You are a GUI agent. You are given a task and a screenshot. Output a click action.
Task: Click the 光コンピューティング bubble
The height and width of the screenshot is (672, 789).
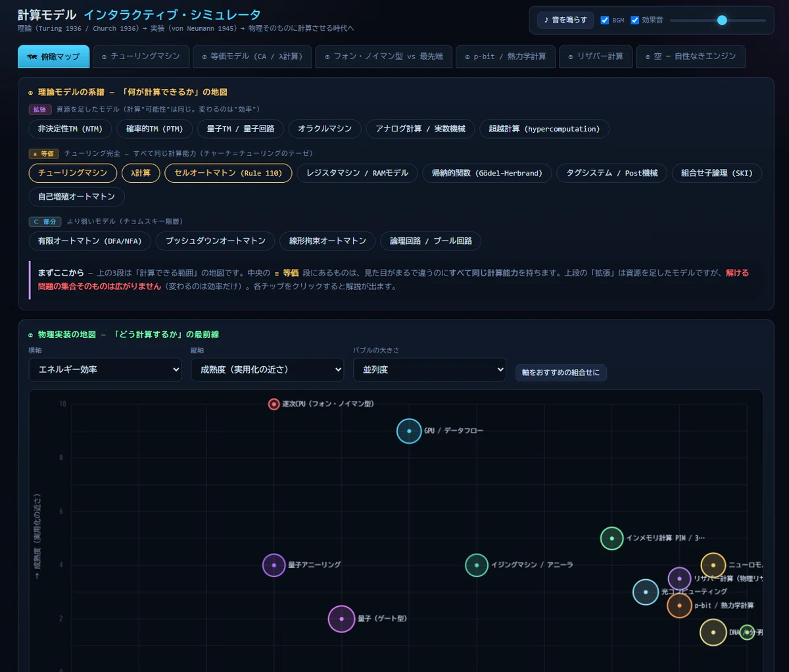646,592
